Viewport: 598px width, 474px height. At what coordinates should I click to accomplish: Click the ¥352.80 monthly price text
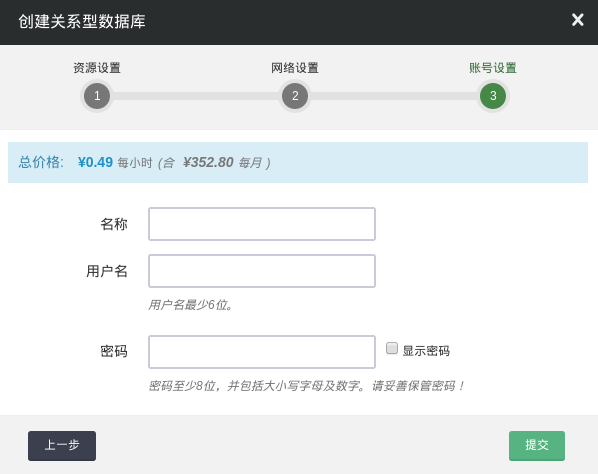208,162
